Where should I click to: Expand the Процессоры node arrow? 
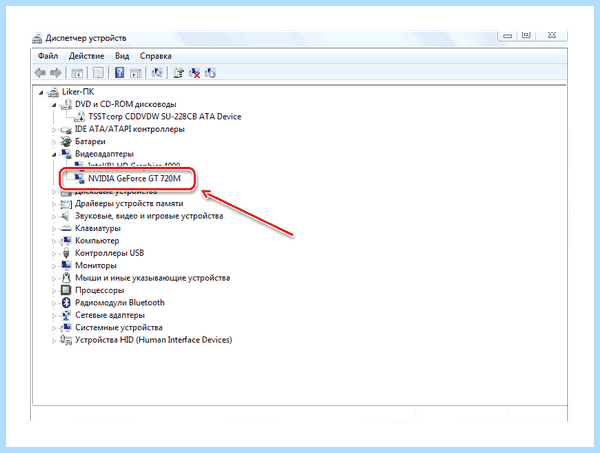[54, 291]
